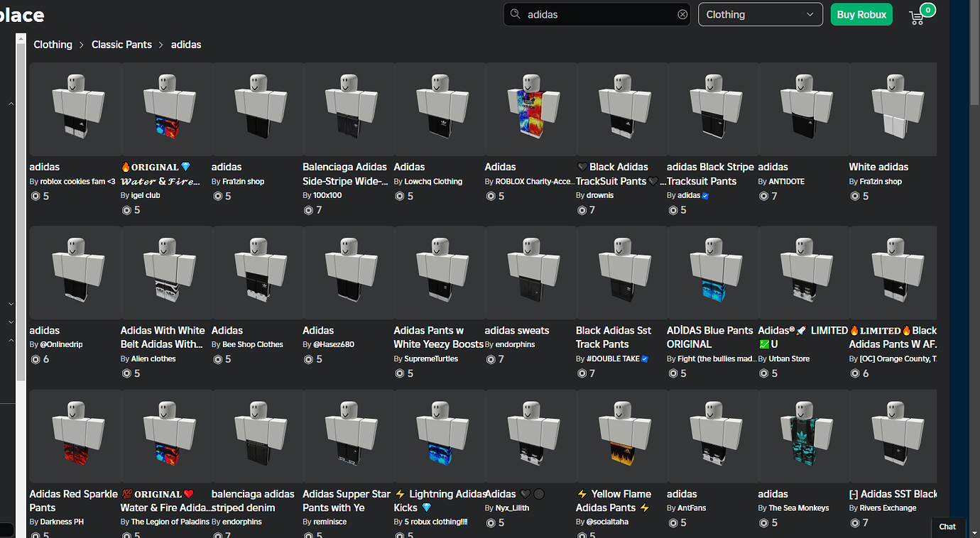Click the adidas breadcrumb

tap(186, 45)
